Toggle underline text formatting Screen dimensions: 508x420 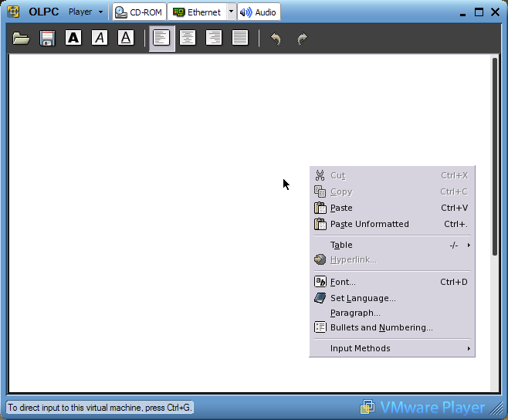point(126,38)
